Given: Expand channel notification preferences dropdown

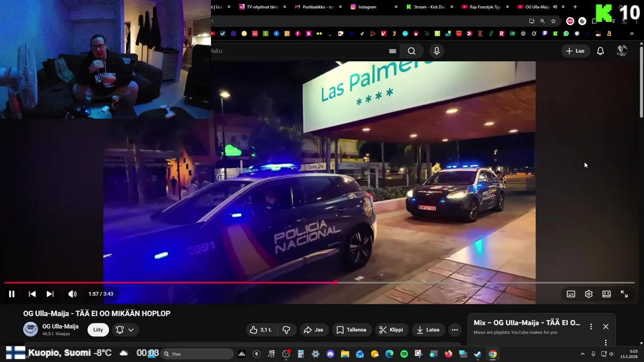Looking at the screenshot, I should tap(124, 330).
